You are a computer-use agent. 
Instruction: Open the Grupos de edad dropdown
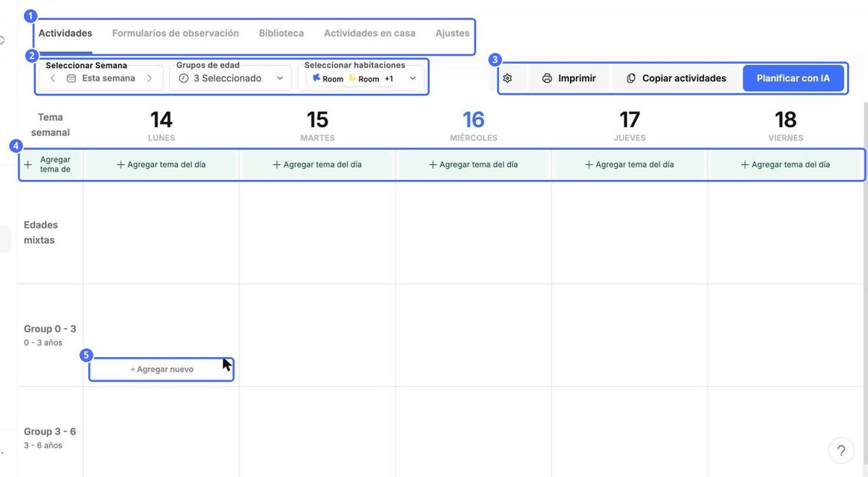[x=231, y=78]
